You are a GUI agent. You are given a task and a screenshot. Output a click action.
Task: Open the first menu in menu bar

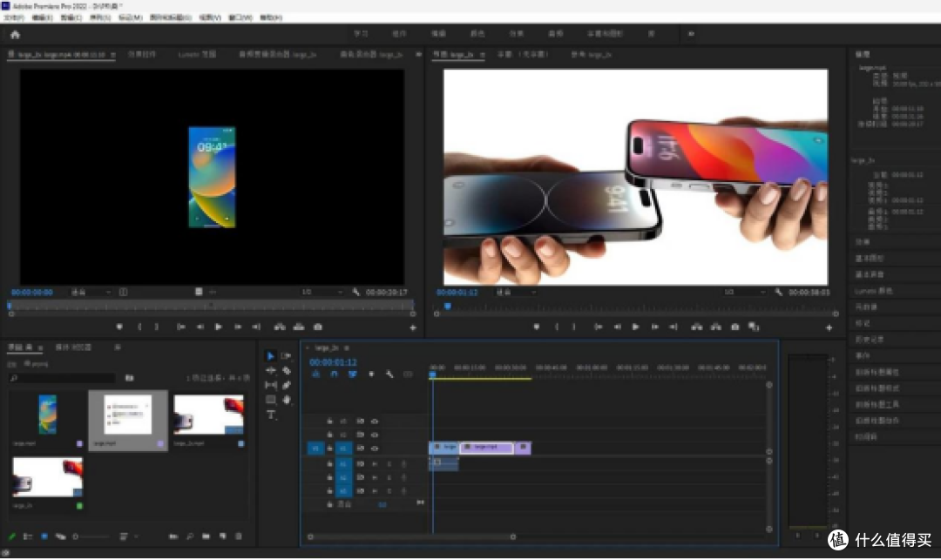coord(13,17)
